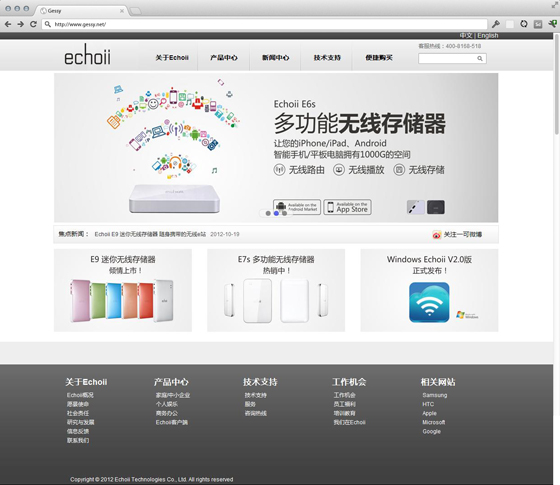Image resolution: width=560 pixels, height=485 pixels.
Task: Switch language to 中文
Action: (x=466, y=35)
